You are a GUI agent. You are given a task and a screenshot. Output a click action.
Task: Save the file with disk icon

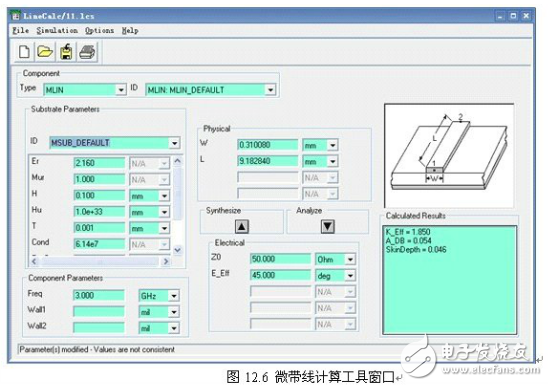click(66, 52)
